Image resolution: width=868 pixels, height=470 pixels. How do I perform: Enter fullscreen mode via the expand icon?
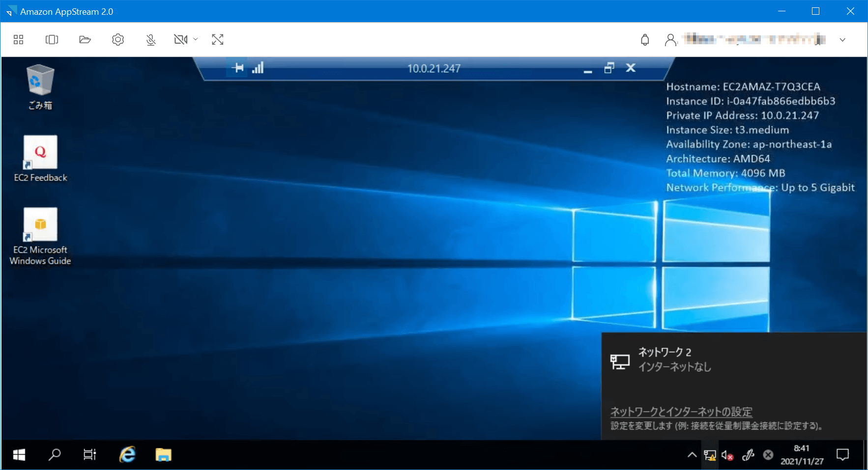(x=217, y=39)
